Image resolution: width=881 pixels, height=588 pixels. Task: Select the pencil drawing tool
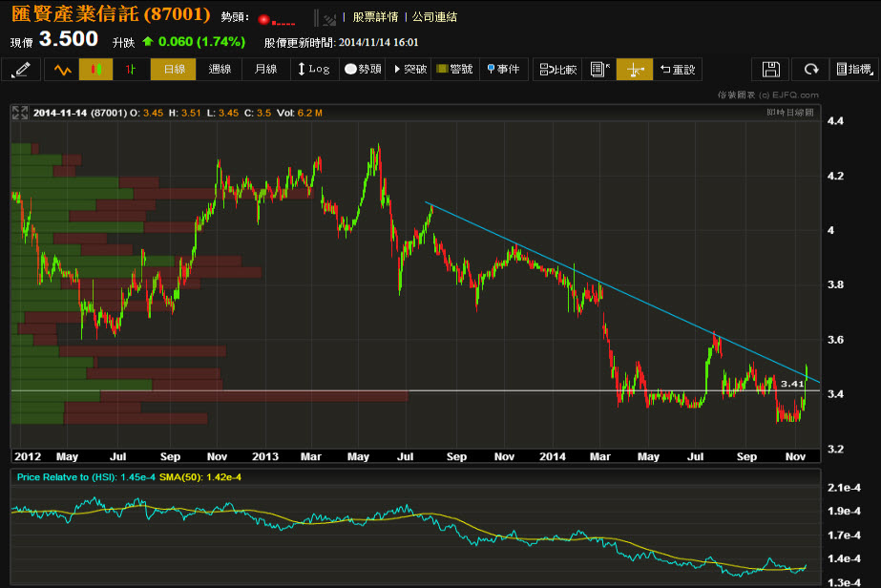tap(23, 70)
